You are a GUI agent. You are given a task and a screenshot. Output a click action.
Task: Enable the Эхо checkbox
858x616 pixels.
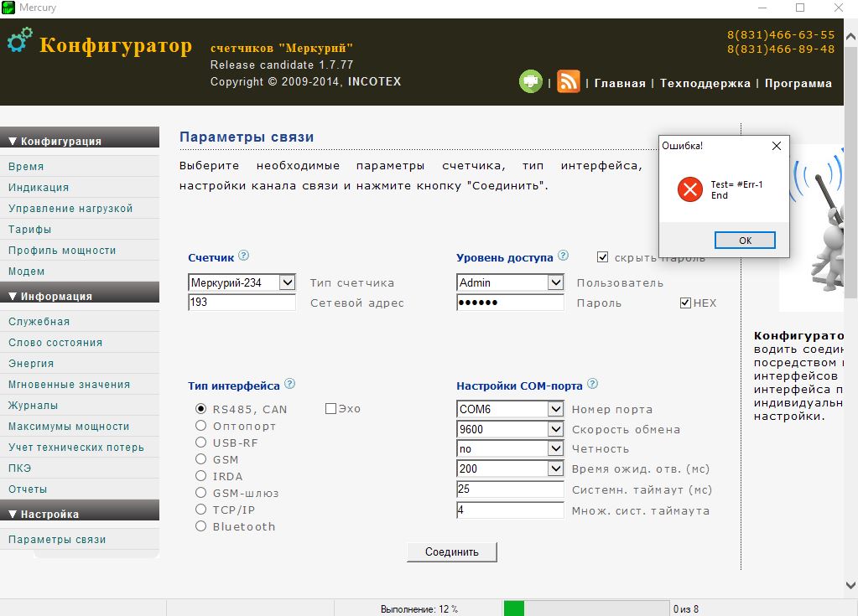point(330,409)
